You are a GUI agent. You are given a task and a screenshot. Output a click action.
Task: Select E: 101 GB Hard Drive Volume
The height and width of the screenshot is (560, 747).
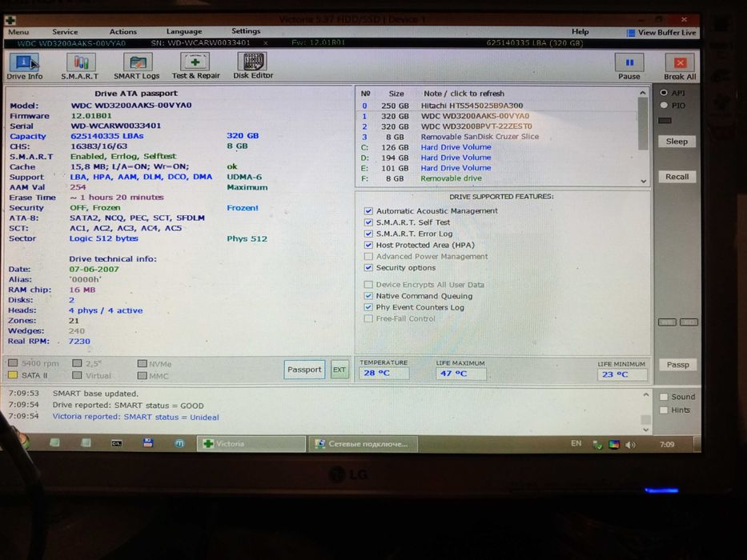point(497,168)
